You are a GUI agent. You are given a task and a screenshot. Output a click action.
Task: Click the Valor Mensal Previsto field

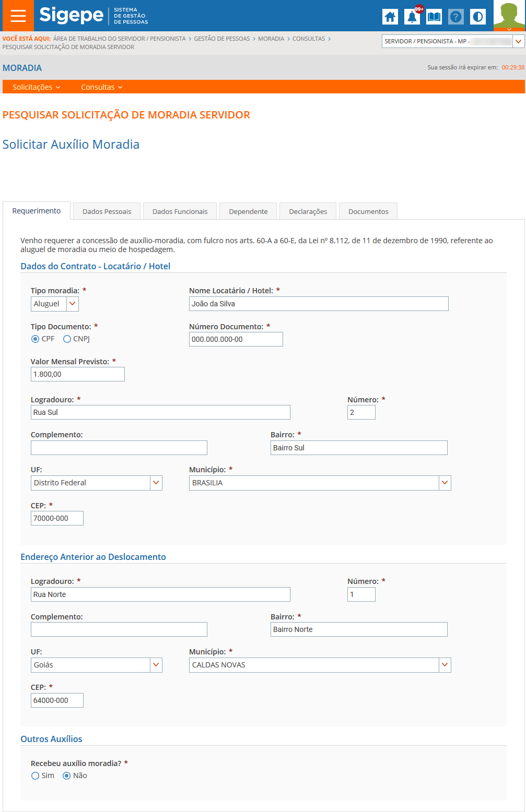click(x=77, y=374)
